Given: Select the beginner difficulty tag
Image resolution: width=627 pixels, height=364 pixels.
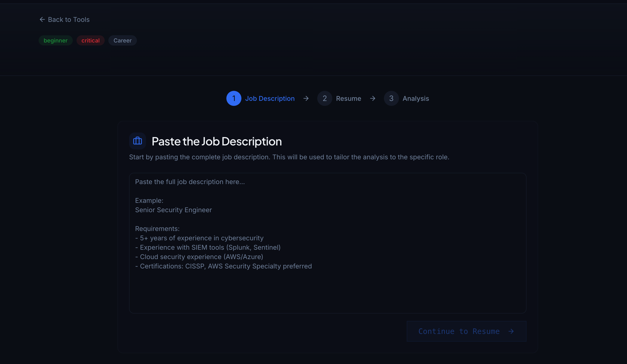Looking at the screenshot, I should pos(56,40).
